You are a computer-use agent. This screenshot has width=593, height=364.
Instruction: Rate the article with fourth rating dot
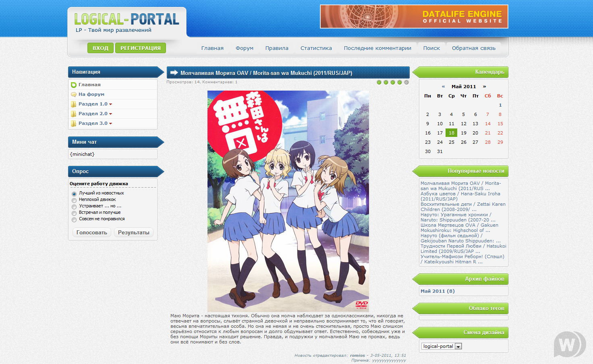point(400,82)
